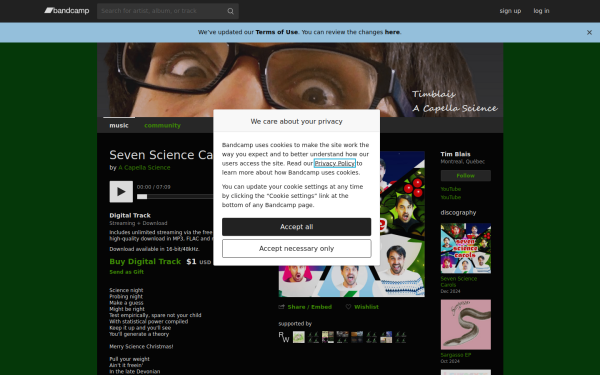
Task: Open the log in link
Action: click(x=541, y=11)
